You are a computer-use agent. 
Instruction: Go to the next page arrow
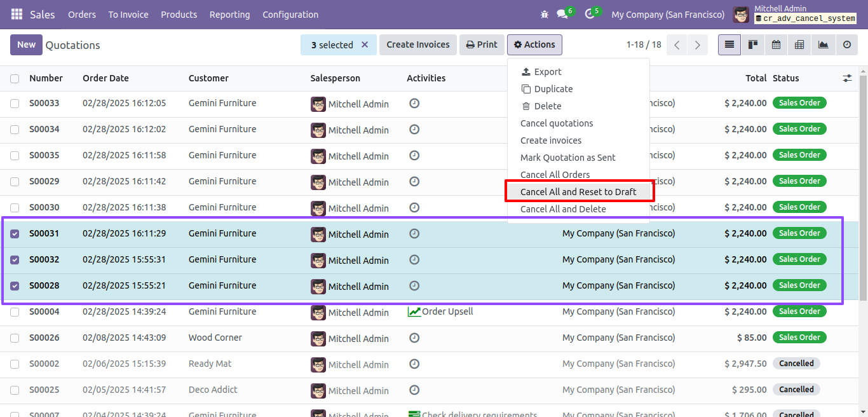click(x=698, y=45)
